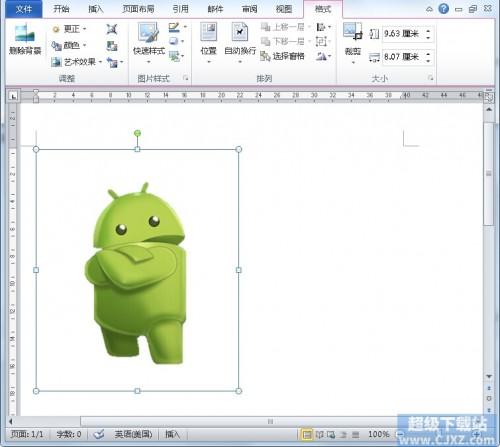The image size is (500, 447).
Task: Switch to the 页面布局 Page Layout tab
Action: 138,9
